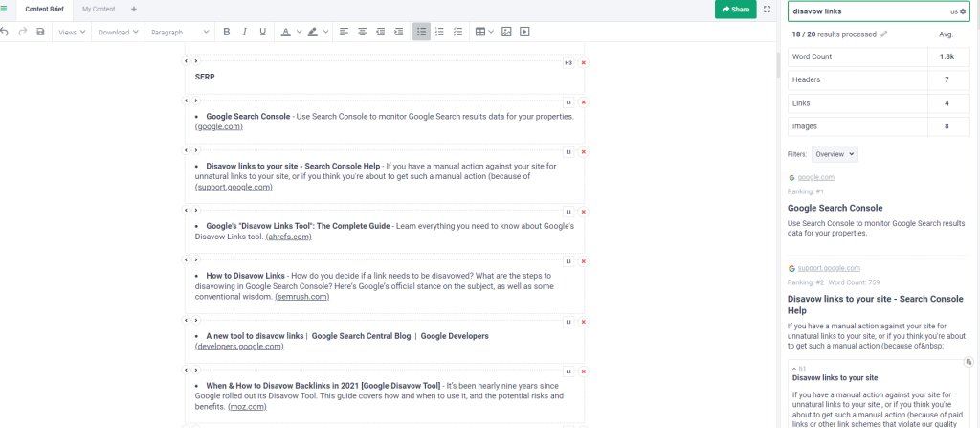The height and width of the screenshot is (428, 980).
Task: Copy the h1 section with the copy icon
Action: pos(969,362)
